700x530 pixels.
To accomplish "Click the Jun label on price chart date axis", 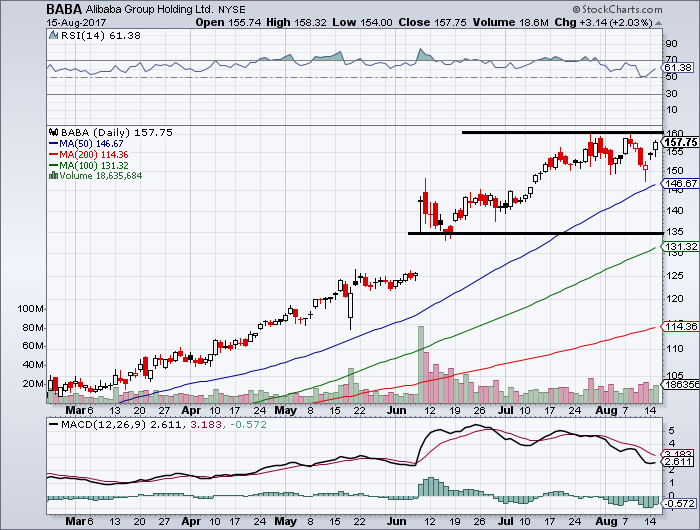I will tap(396, 410).
